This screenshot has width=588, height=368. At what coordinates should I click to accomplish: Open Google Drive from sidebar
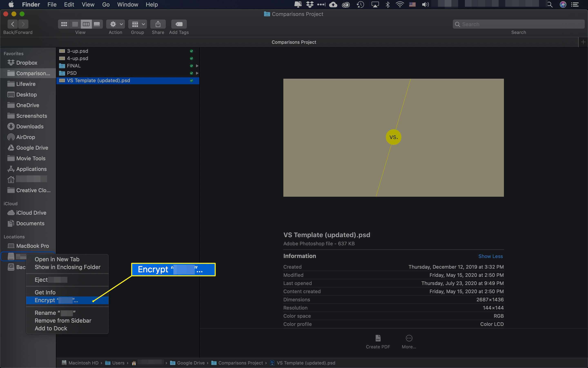[x=32, y=148]
